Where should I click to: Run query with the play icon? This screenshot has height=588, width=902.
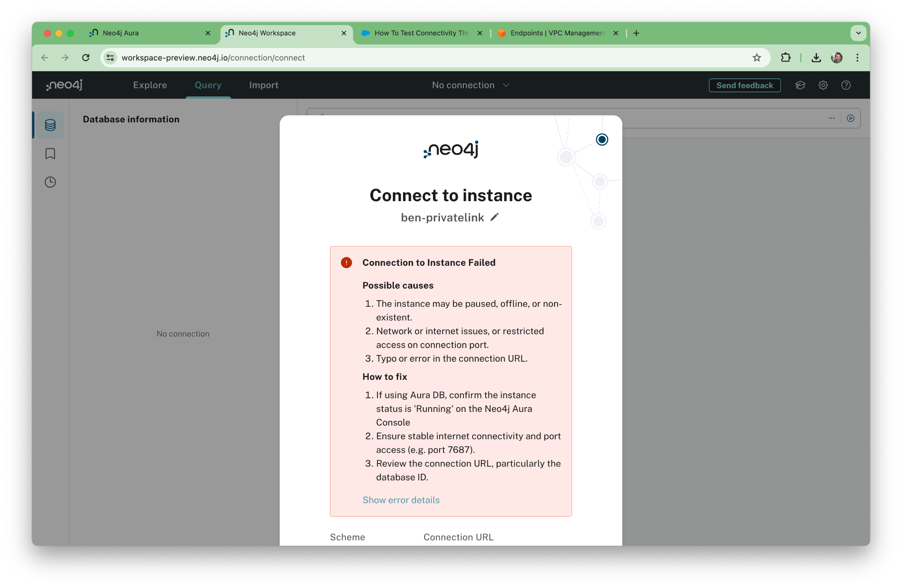click(851, 118)
